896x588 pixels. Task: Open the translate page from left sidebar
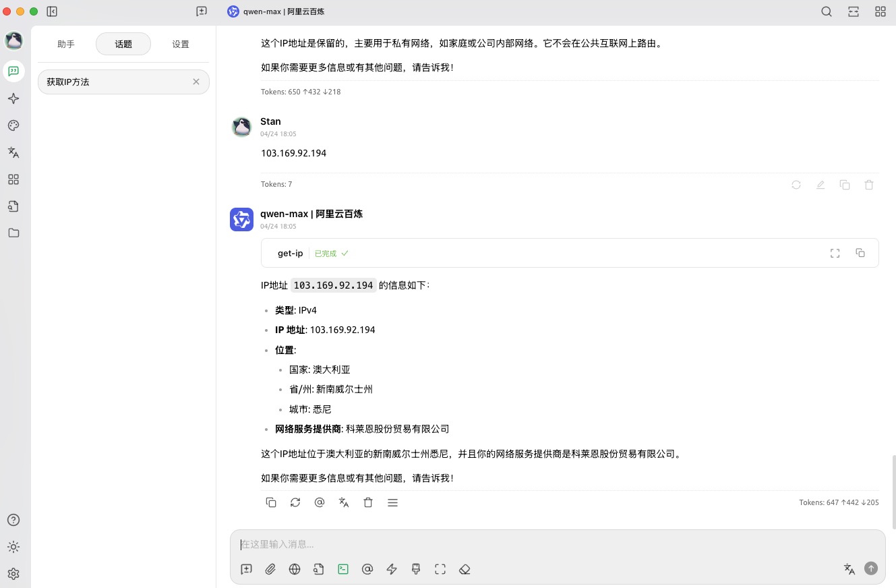pyautogui.click(x=13, y=152)
